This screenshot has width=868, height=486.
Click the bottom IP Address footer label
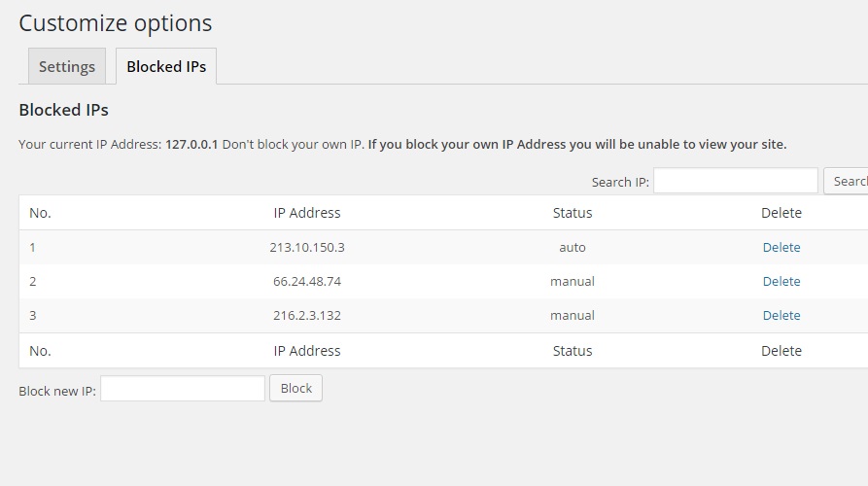(x=307, y=351)
